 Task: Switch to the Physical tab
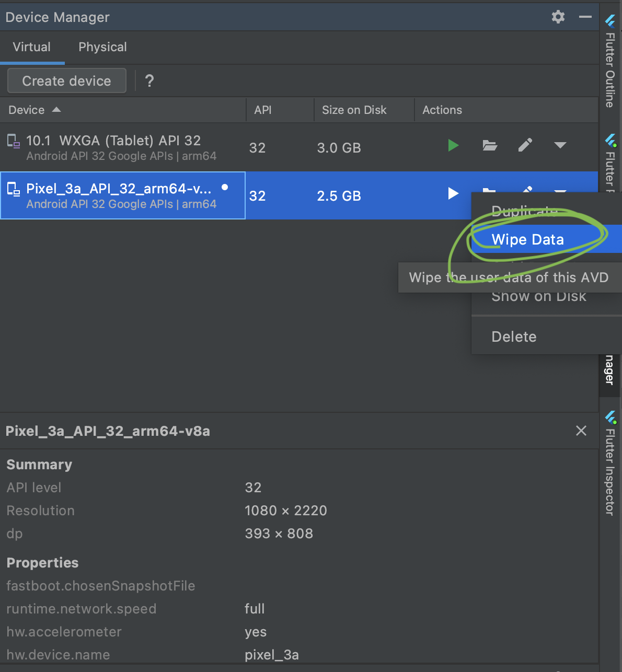click(x=102, y=47)
